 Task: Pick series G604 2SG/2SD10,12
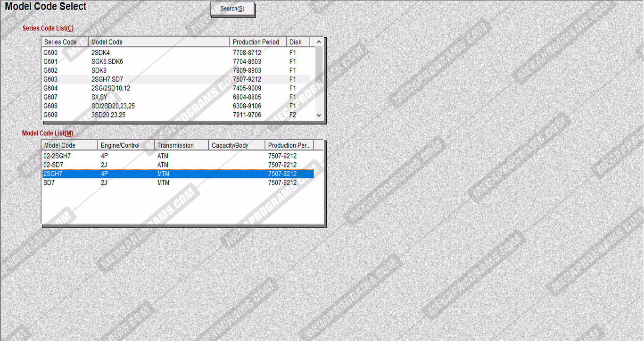(141, 88)
